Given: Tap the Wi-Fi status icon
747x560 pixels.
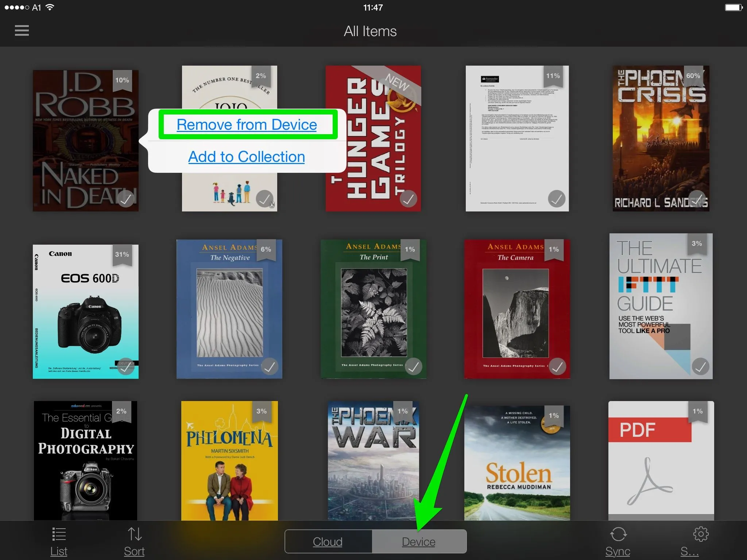Looking at the screenshot, I should click(x=50, y=7).
